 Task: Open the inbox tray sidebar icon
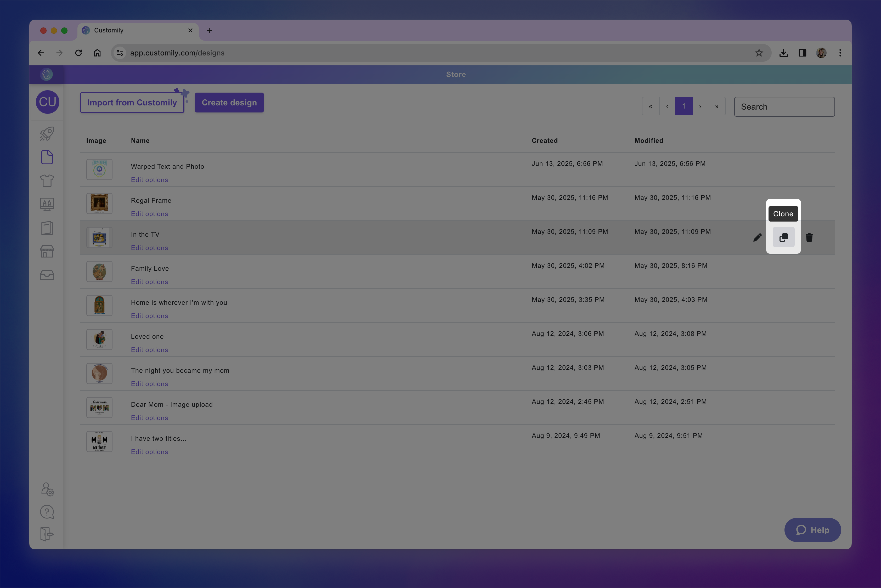point(47,275)
